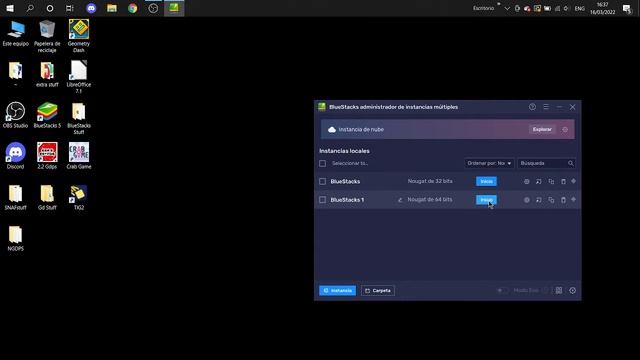Viewport: 640px width, 360px height.
Task: Delete the BlueStacks 1 instance
Action: pos(563,200)
